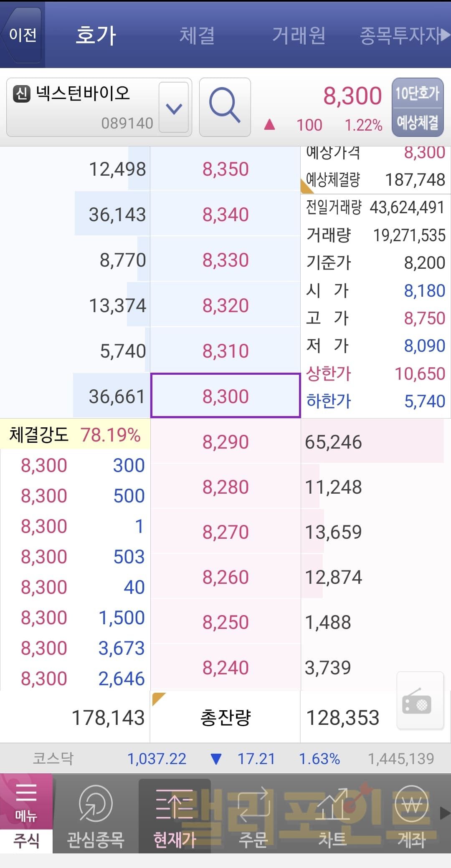Switch to the 체결 tab
Screen dimensions: 451x868
[197, 35]
